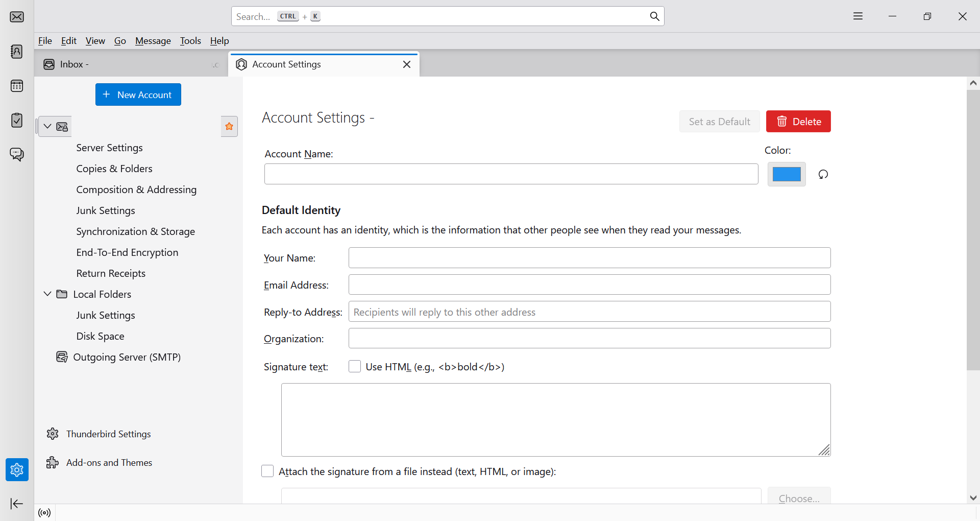Select Outgoing Server (SMTP)
The width and height of the screenshot is (980, 521).
pyautogui.click(x=127, y=357)
